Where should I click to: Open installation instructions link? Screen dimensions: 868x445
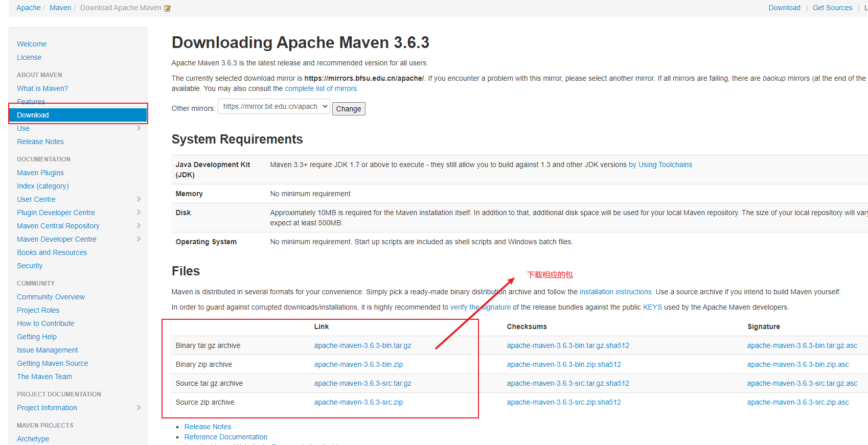(x=615, y=292)
